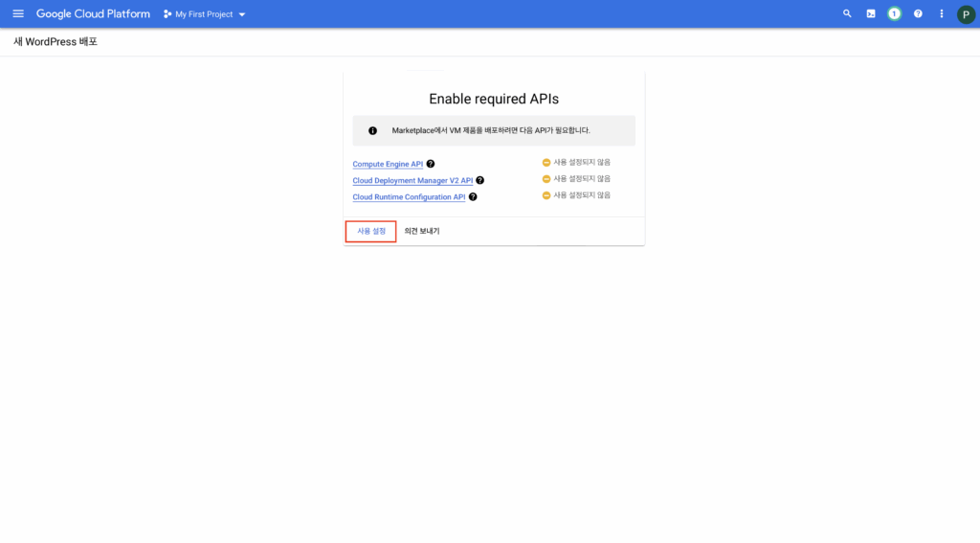The width and height of the screenshot is (980, 543).
Task: Open the Compute Engine API link
Action: (x=388, y=164)
